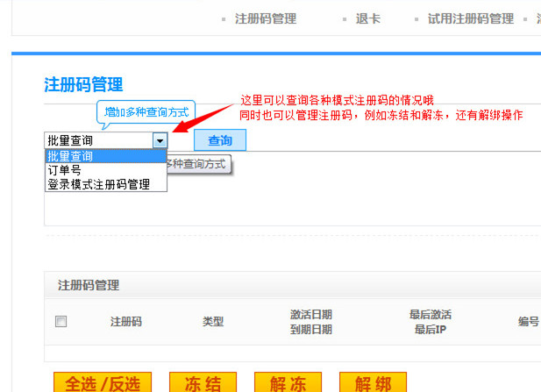Click the 类型 column header
This screenshot has height=392, width=541.
click(x=213, y=322)
